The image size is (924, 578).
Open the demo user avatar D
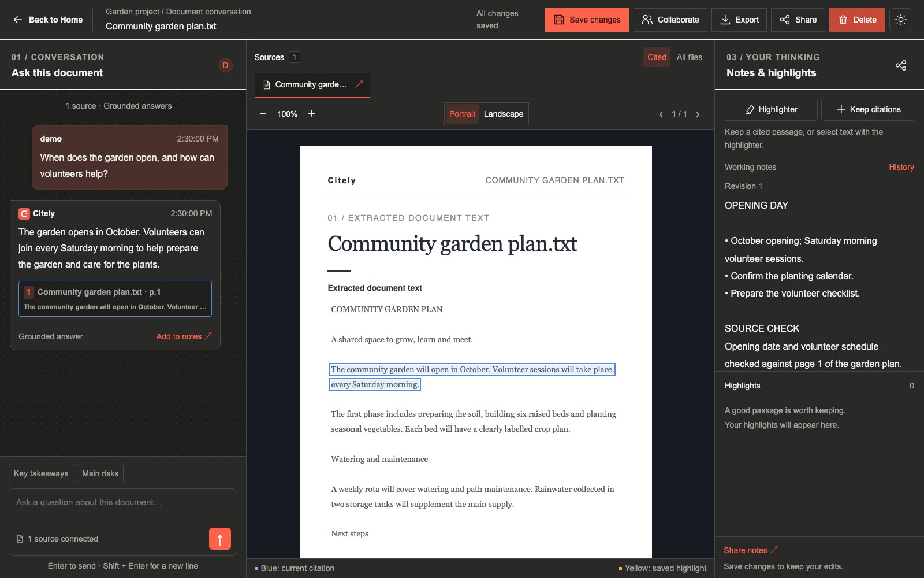[225, 65]
